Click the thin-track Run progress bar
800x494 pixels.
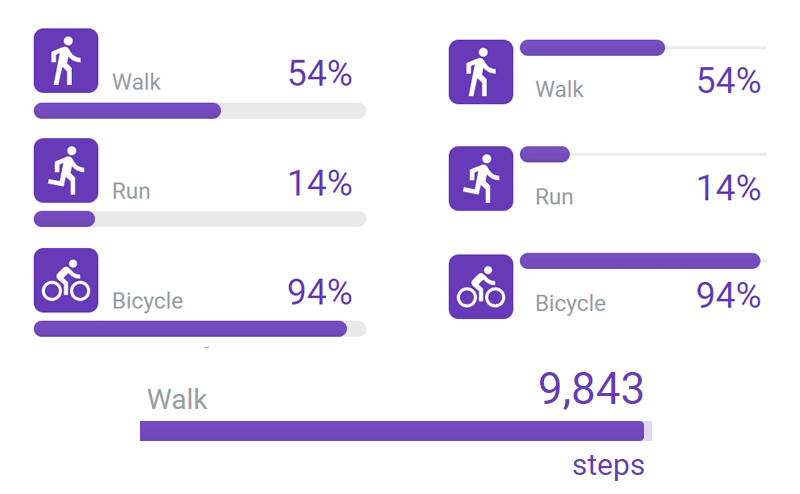click(x=643, y=154)
